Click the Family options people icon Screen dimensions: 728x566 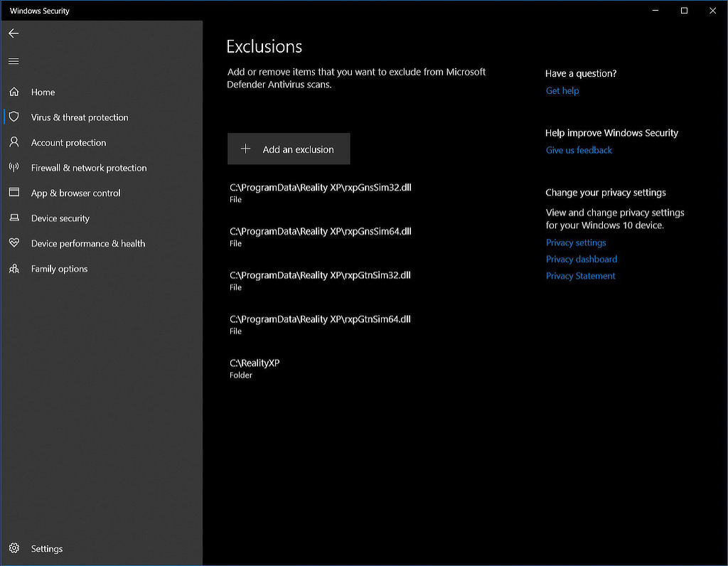pyautogui.click(x=14, y=268)
